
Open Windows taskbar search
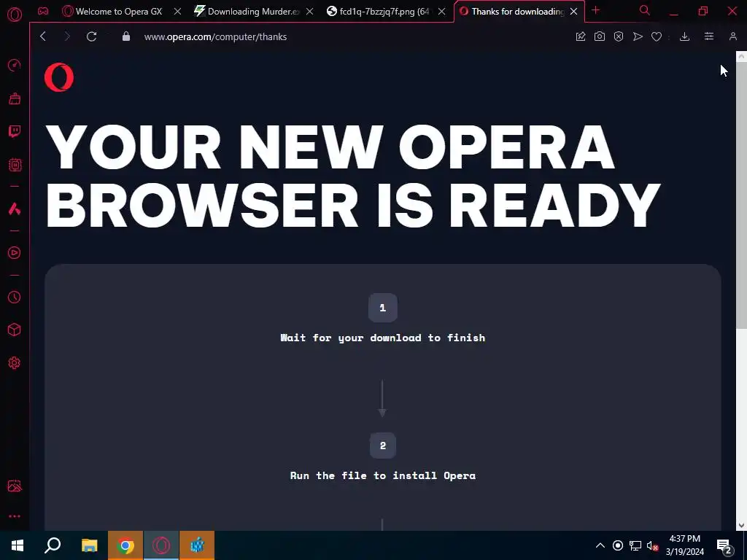point(53,545)
